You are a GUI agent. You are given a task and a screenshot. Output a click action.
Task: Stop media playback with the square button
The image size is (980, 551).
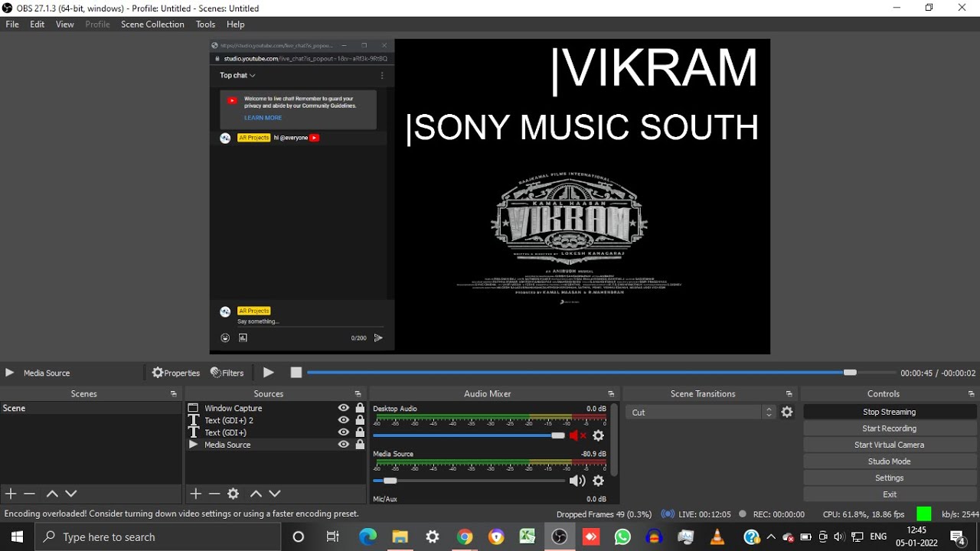296,373
